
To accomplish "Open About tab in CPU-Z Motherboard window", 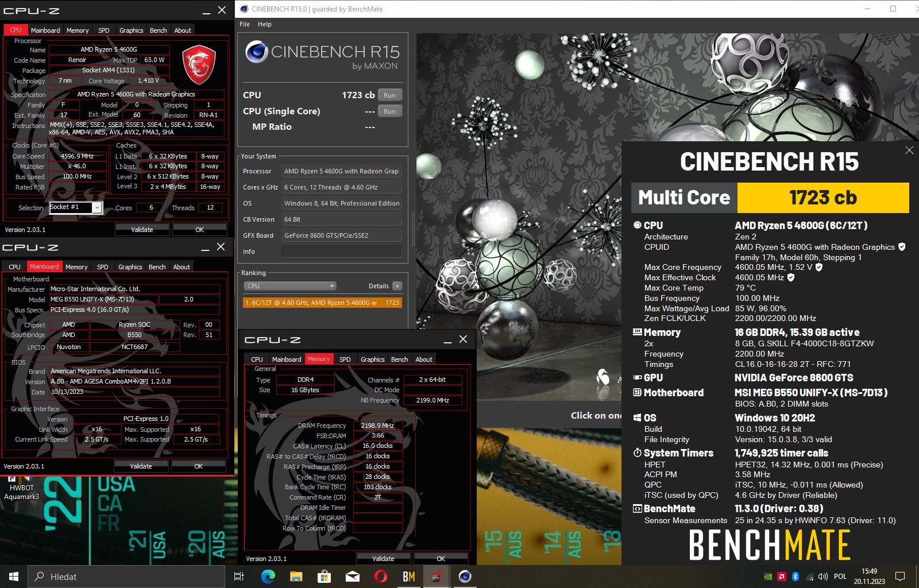I will [182, 267].
